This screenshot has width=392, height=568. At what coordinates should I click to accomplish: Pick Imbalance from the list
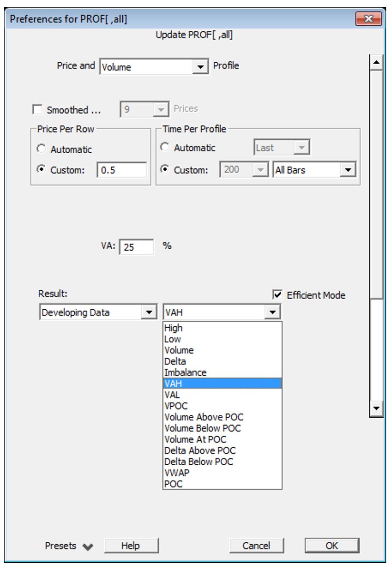(185, 372)
